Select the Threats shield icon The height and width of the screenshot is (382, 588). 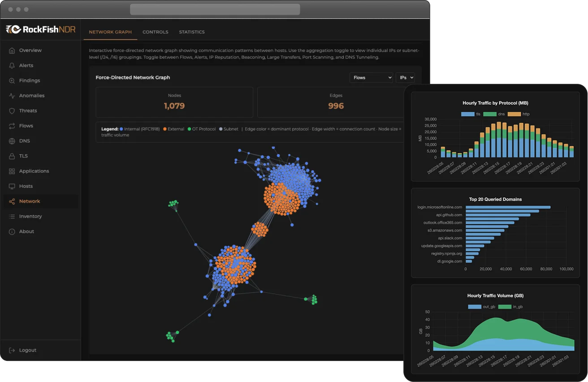pos(13,110)
